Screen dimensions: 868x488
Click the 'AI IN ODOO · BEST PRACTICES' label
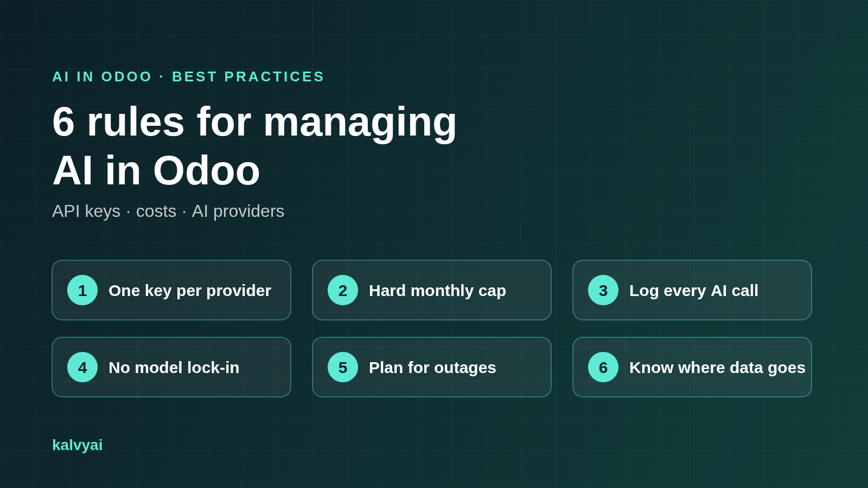(x=188, y=76)
